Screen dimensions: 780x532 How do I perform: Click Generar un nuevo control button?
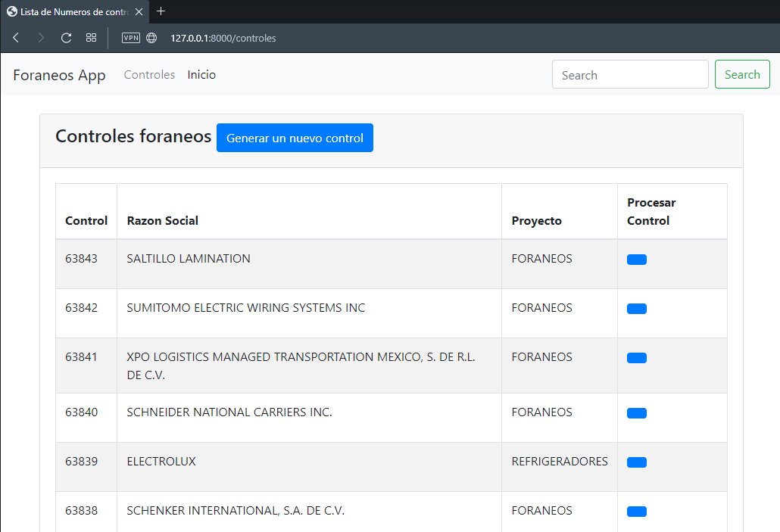coord(295,138)
